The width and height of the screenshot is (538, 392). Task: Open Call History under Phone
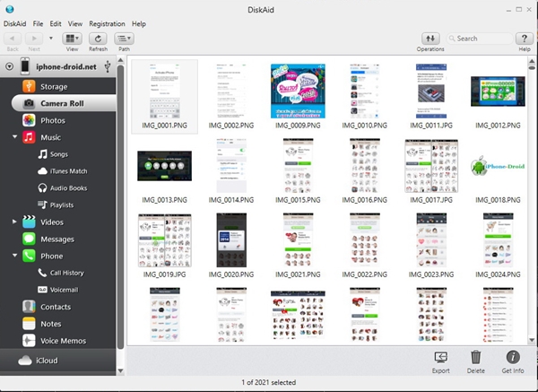click(66, 273)
